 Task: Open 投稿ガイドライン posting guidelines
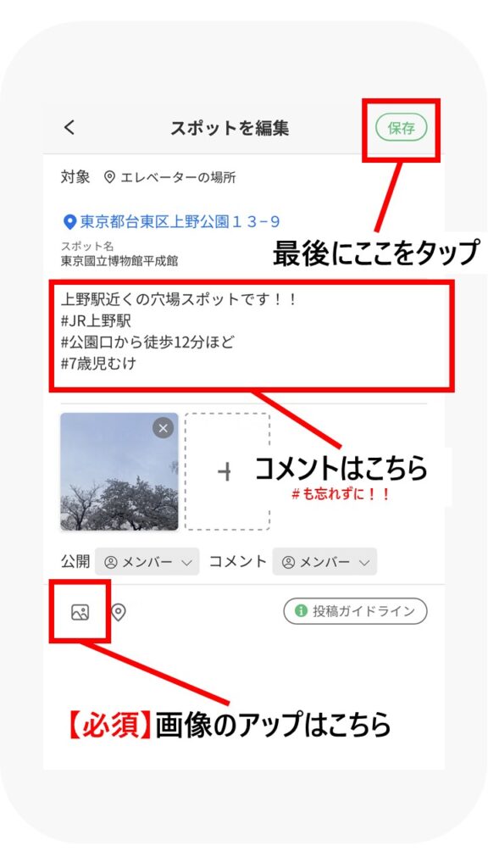[x=355, y=611]
